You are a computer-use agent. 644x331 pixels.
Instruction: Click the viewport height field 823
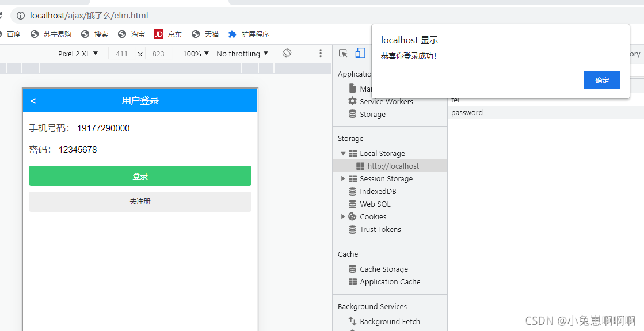coord(158,54)
